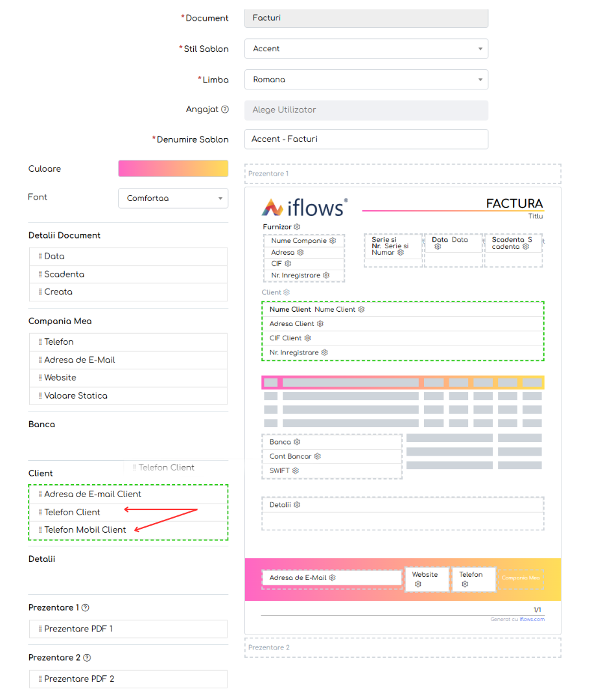Open the iflows.com link in footer

532,620
